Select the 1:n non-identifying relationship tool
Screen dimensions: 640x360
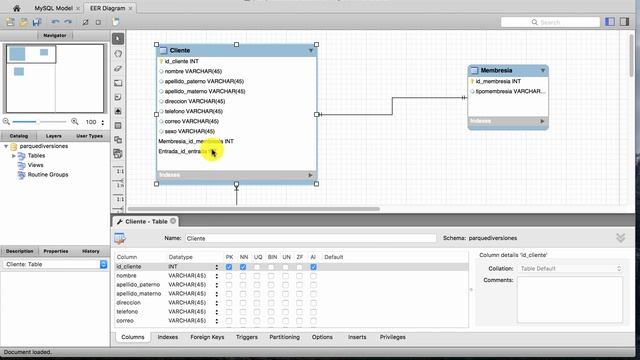[x=119, y=184]
